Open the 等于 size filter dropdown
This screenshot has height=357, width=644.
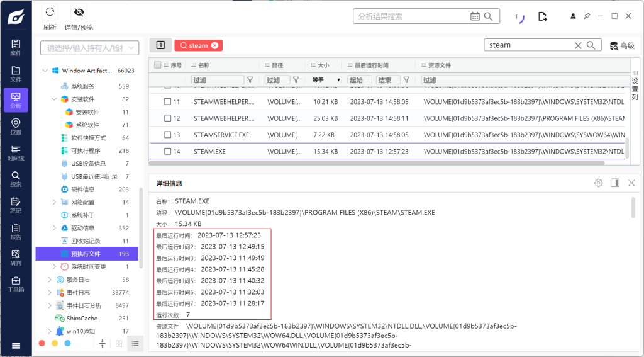point(326,80)
